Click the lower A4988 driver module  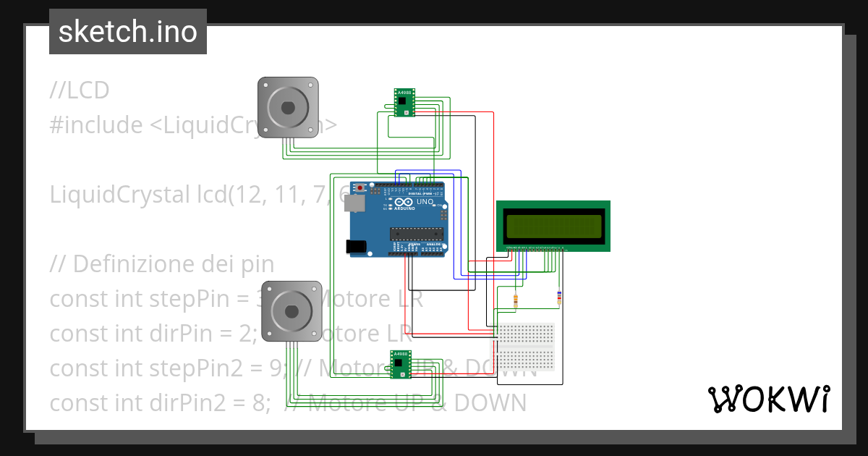click(x=399, y=363)
